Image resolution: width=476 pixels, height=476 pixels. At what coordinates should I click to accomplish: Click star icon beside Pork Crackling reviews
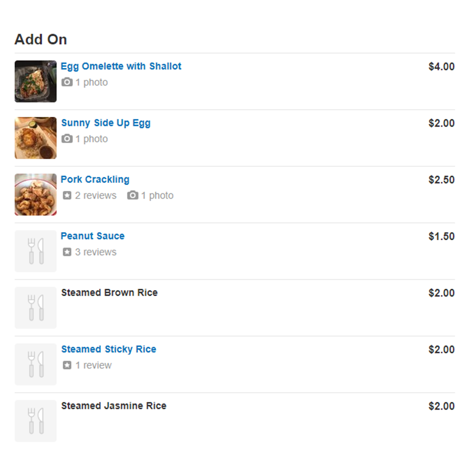click(x=67, y=195)
